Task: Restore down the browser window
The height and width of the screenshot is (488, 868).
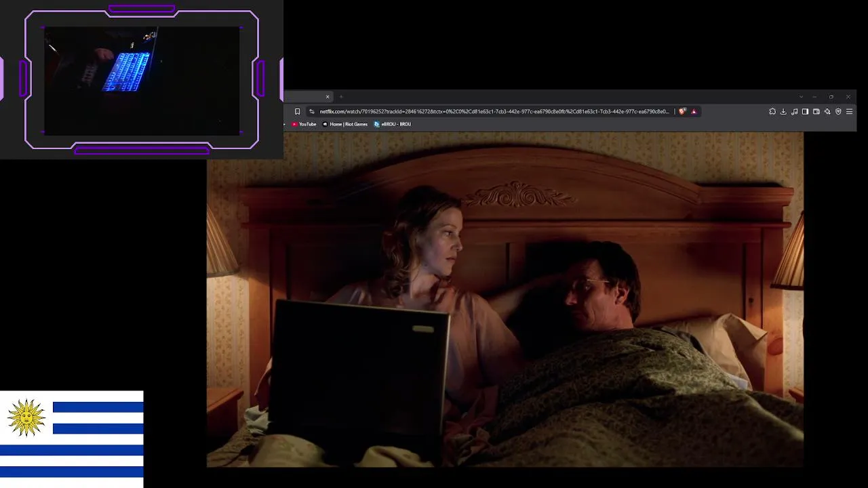Action: 831,97
